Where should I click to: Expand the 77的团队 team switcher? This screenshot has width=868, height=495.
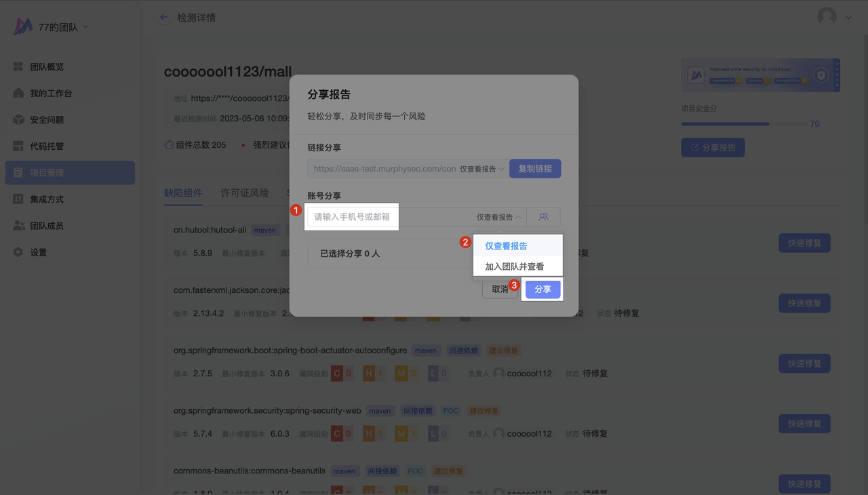click(x=62, y=28)
